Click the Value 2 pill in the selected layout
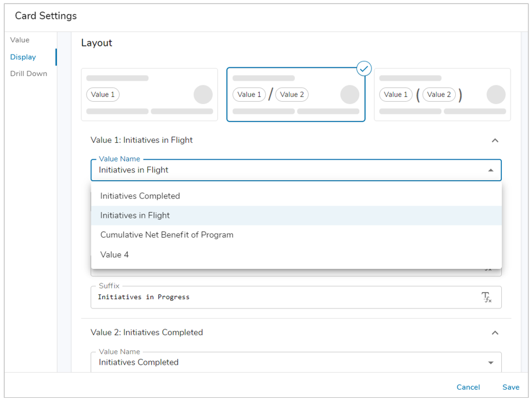Viewport: 532px width, 399px height. pos(291,94)
